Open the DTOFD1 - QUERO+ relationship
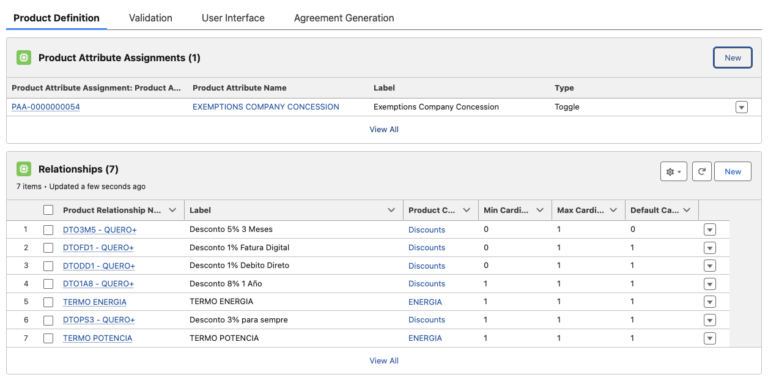 coord(98,248)
